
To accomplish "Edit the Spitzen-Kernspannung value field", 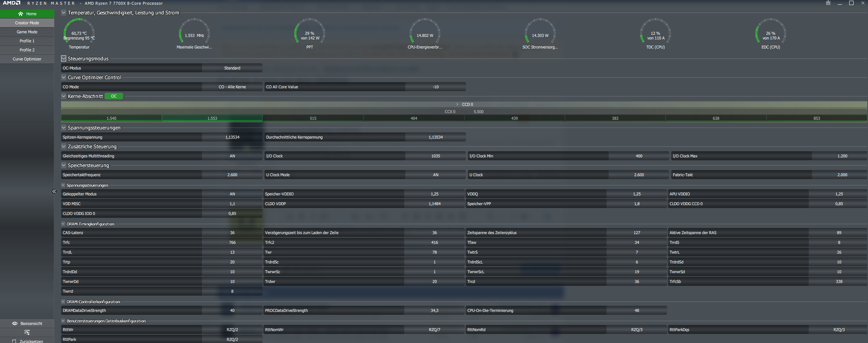I will pos(232,137).
